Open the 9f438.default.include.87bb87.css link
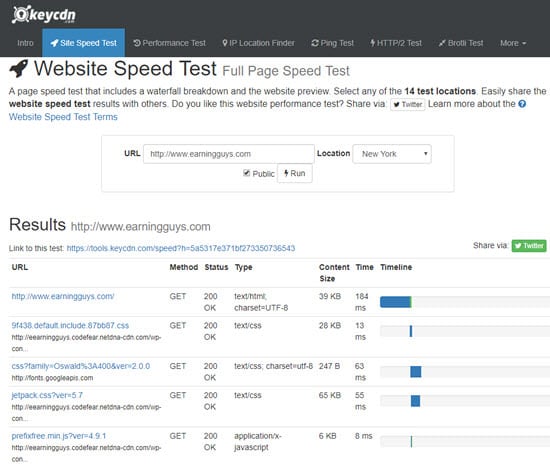 point(70,326)
